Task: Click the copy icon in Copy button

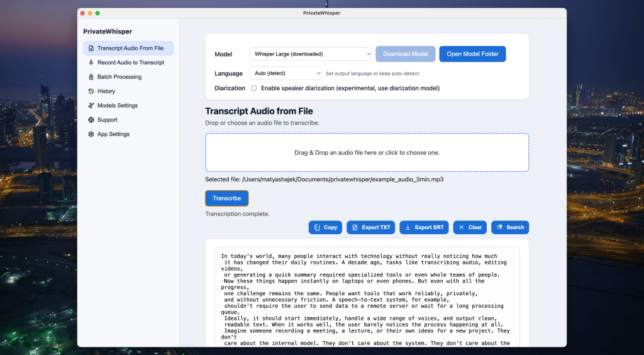Action: [x=317, y=227]
